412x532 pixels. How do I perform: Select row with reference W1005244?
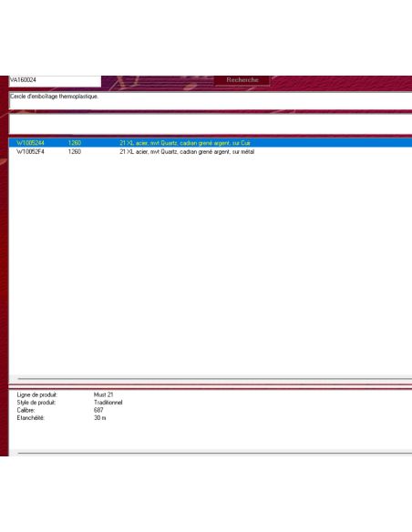211,143
